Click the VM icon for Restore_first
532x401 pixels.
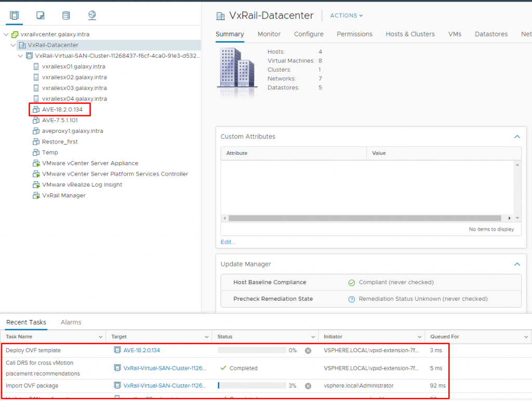pyautogui.click(x=36, y=142)
